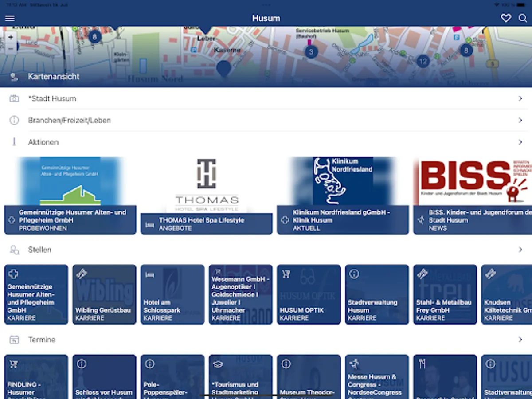Open Schloss vor Husum event tile
Screen dimensions: 532x399
coord(104,377)
